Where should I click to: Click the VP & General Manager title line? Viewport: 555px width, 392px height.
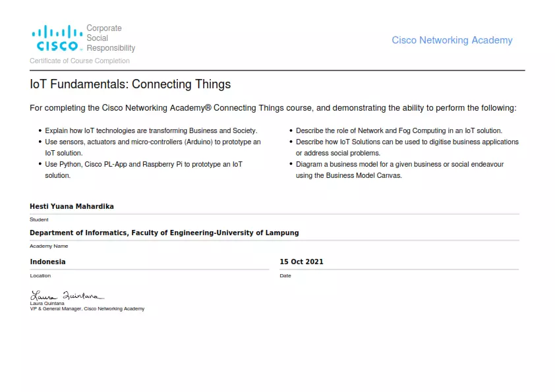coord(87,309)
